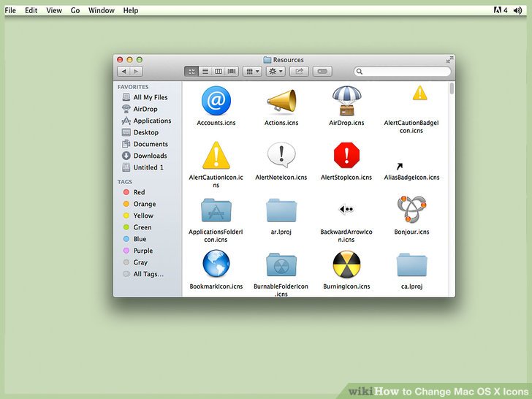Select the Accounts.icns file icon

pyautogui.click(x=216, y=101)
